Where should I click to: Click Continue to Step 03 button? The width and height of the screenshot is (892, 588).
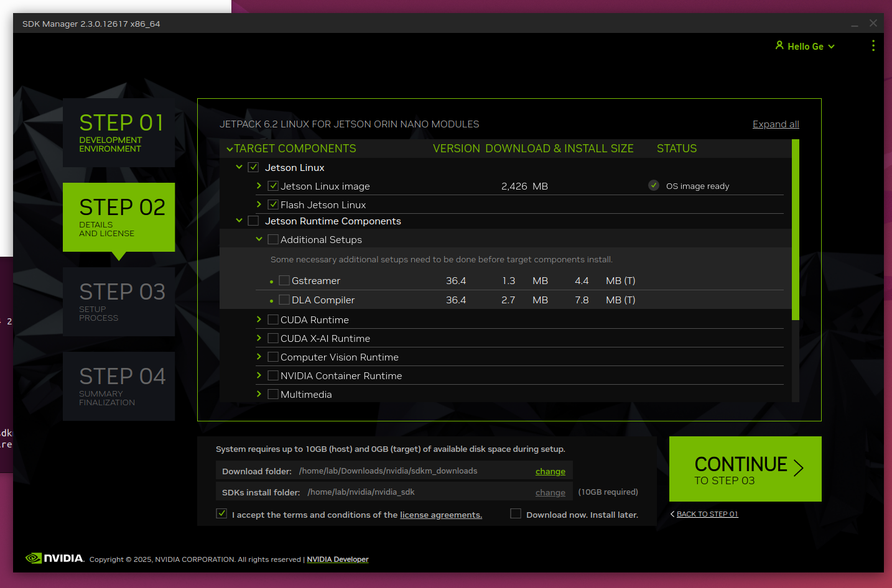click(745, 469)
